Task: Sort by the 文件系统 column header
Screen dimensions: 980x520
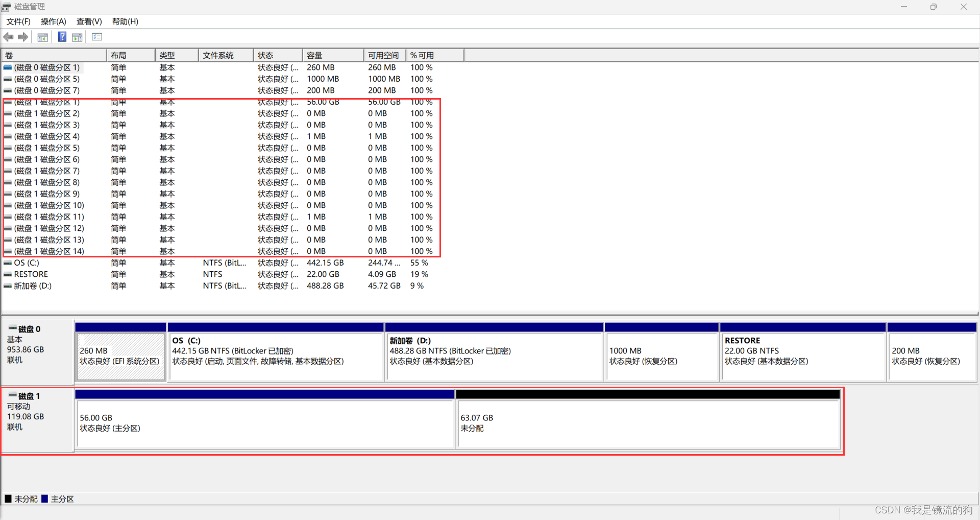Action: [x=226, y=55]
